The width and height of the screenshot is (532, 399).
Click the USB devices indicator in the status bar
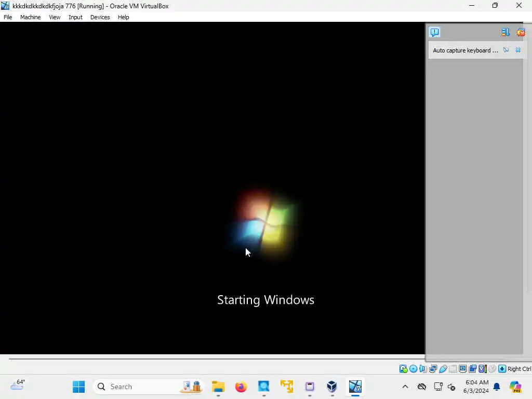pos(443,369)
